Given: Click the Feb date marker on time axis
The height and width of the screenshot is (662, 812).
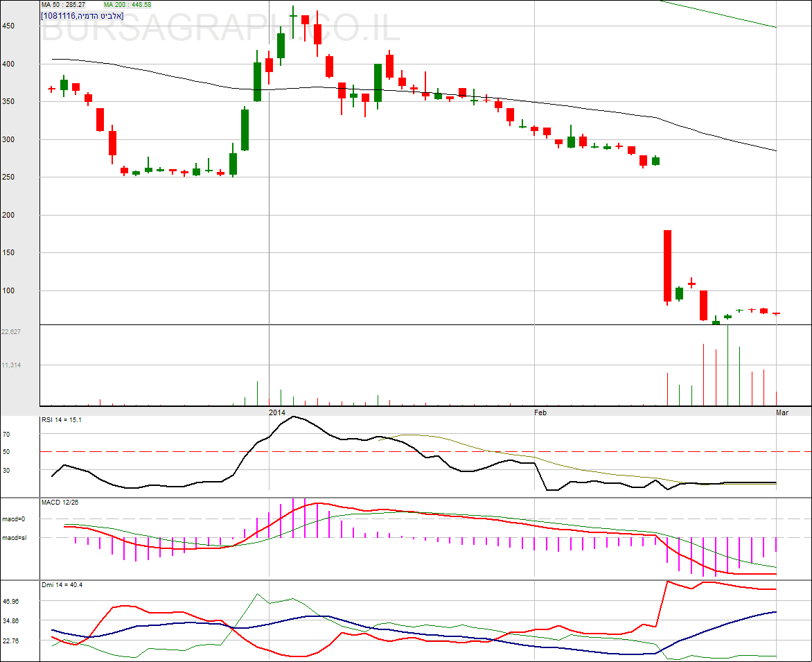Looking at the screenshot, I should pos(540,412).
